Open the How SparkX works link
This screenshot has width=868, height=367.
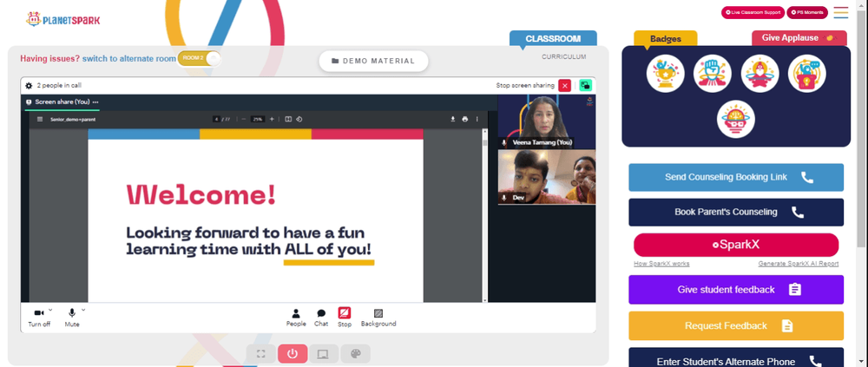point(661,264)
